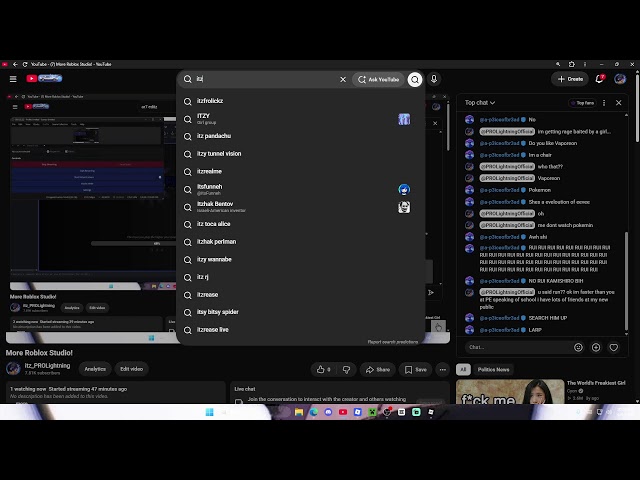
Task: Open YouTube app from taskbar
Action: (x=343, y=412)
